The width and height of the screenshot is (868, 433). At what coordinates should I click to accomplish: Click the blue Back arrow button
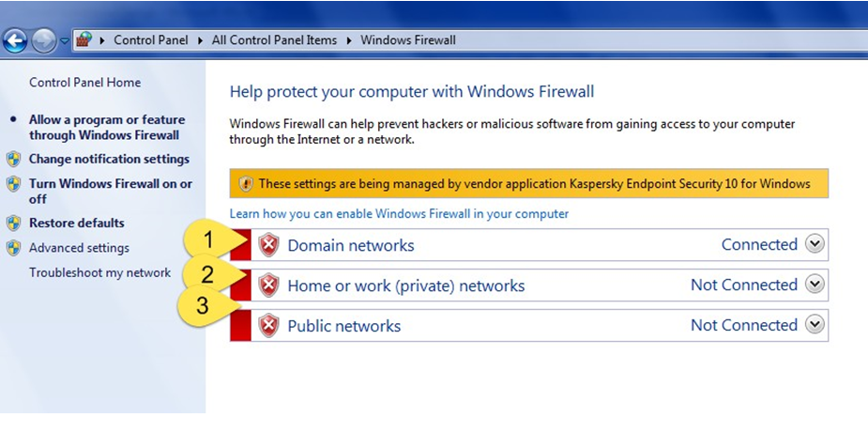click(x=15, y=41)
